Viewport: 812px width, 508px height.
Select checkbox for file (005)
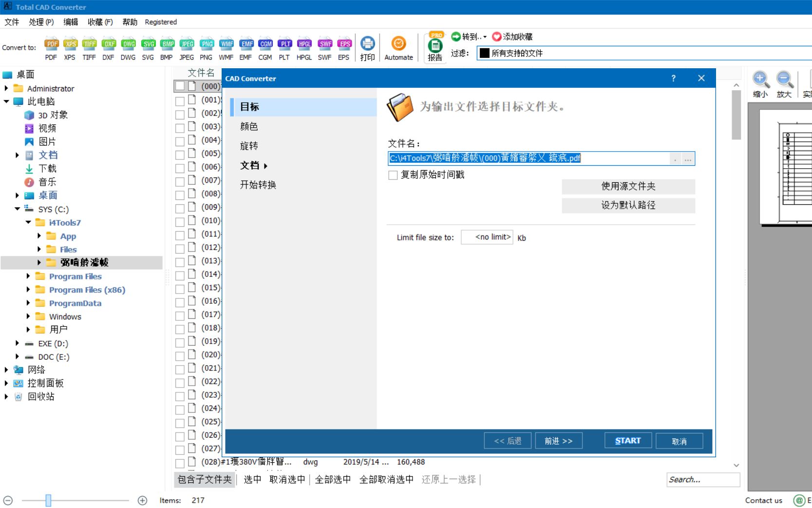[180, 155]
